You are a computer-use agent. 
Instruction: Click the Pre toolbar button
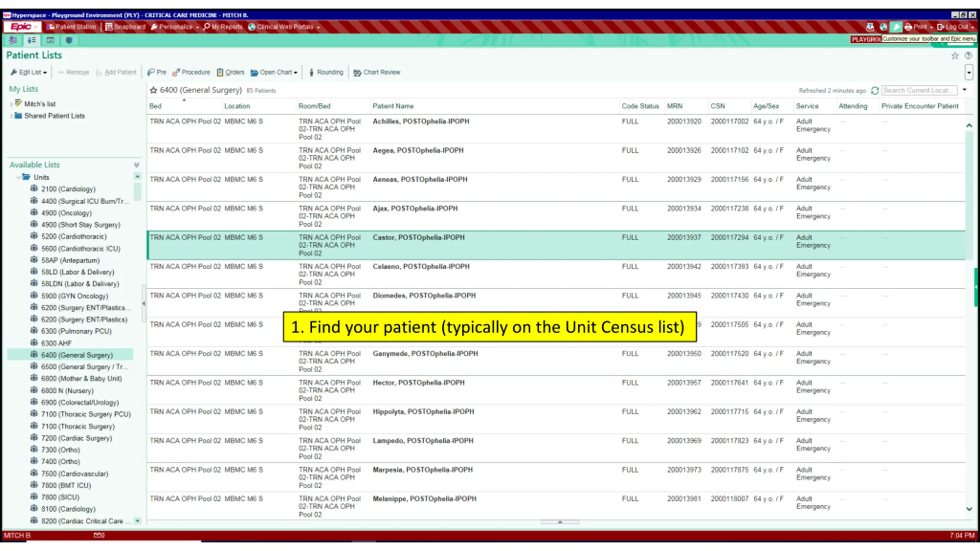tap(157, 72)
